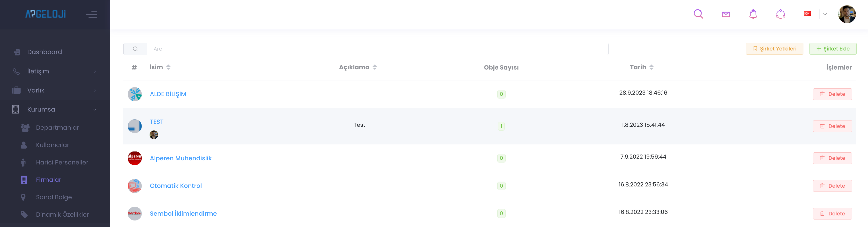
Task: Click the Turkish flag language icon
Action: coord(807,14)
